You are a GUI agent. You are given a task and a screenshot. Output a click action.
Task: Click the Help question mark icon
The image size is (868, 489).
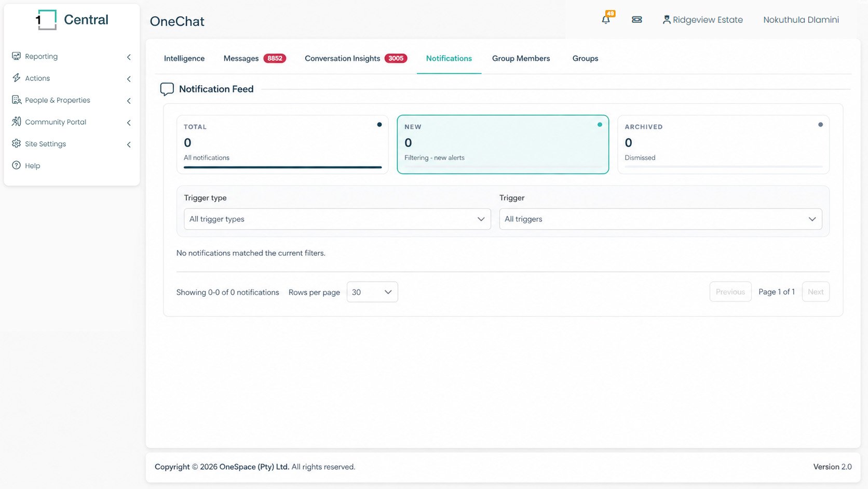click(16, 165)
